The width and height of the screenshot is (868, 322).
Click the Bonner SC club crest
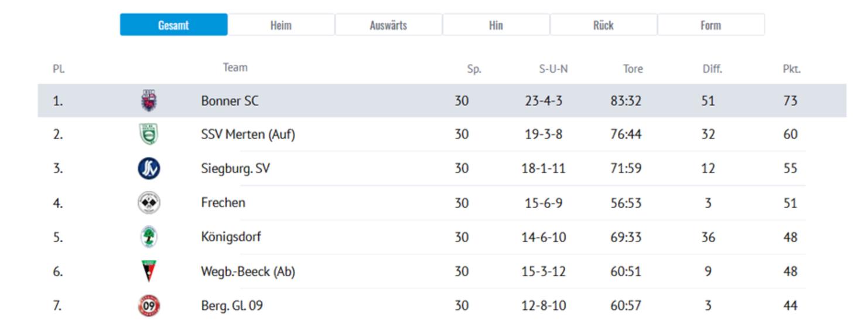pos(149,101)
